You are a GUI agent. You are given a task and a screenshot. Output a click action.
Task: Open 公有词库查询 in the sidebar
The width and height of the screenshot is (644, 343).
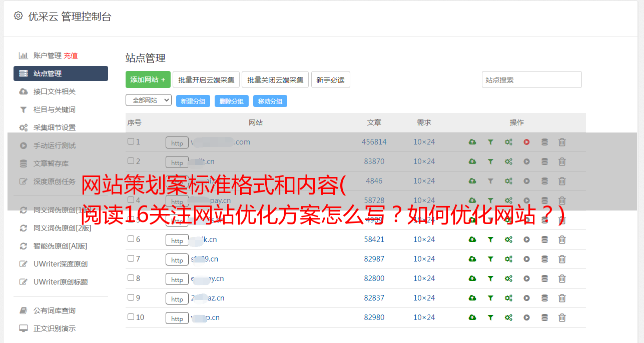pos(55,310)
